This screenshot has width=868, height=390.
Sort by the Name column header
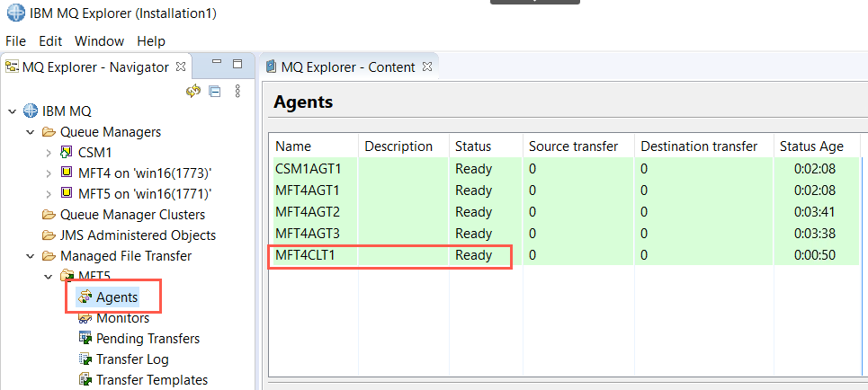click(315, 146)
